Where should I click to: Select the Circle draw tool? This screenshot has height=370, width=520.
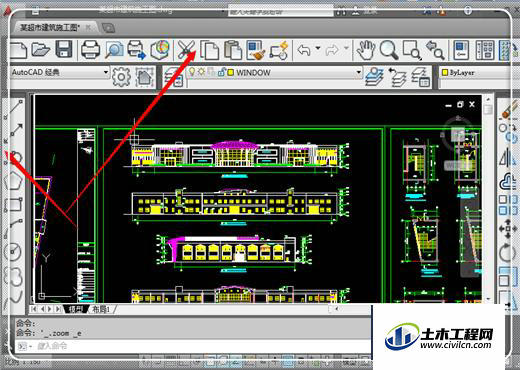pos(13,251)
